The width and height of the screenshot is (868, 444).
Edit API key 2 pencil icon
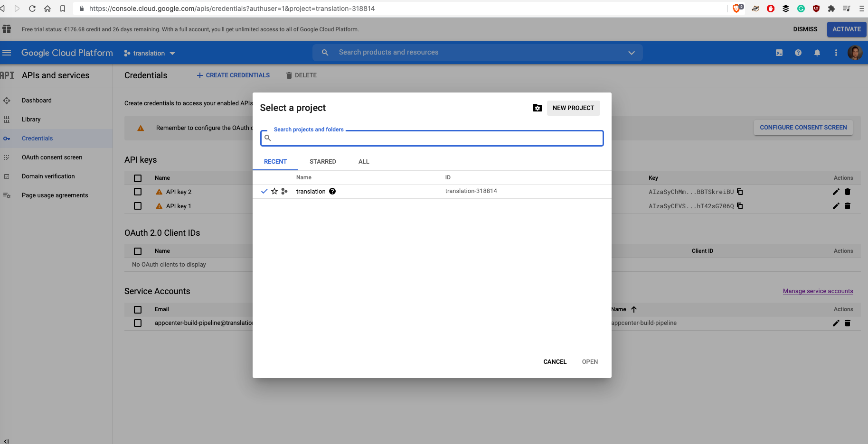(836, 192)
